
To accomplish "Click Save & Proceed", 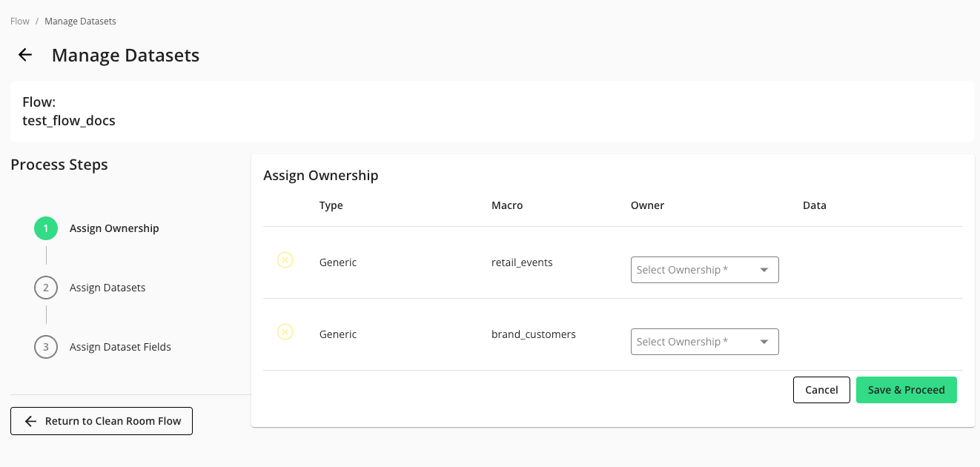I will (x=906, y=389).
